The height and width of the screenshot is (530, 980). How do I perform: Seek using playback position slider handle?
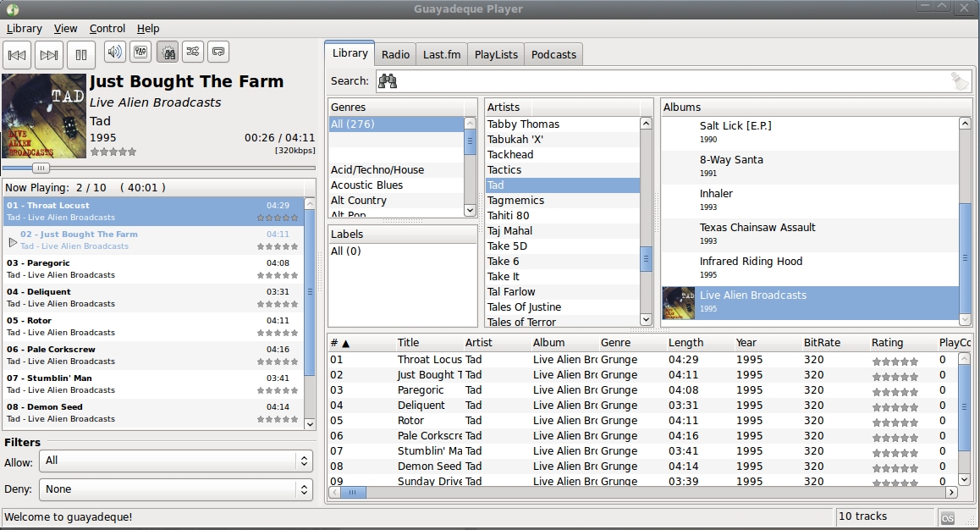click(x=41, y=168)
